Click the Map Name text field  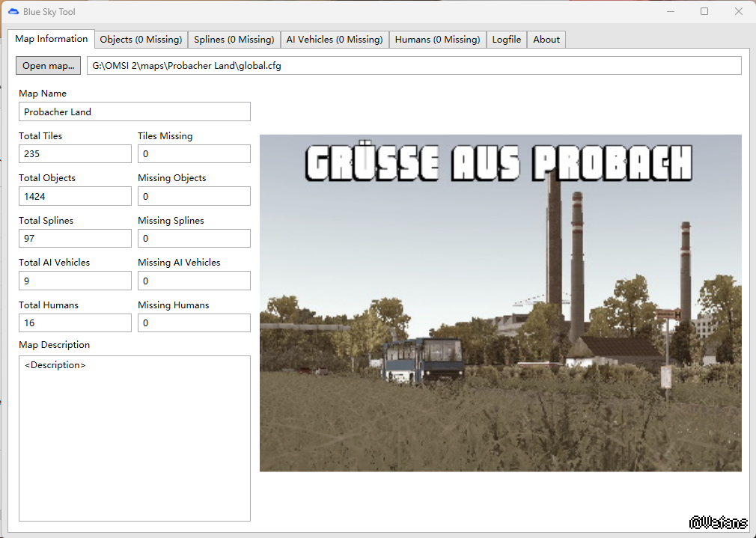coord(134,112)
